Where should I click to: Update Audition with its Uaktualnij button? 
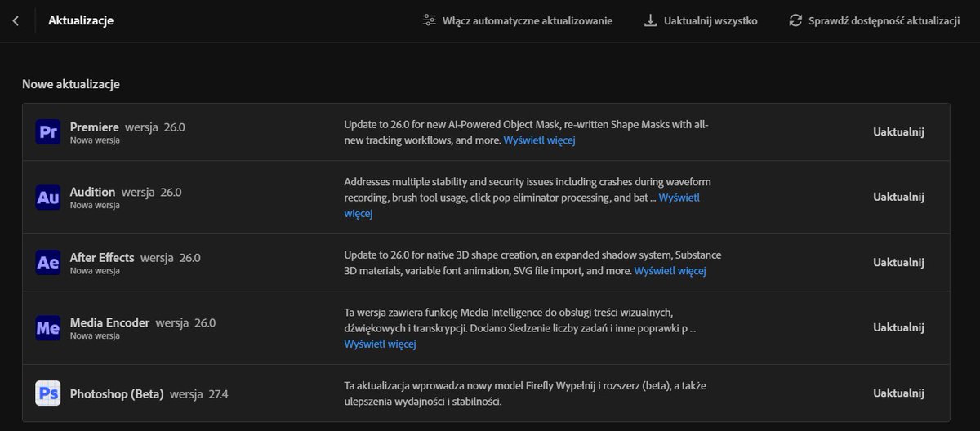[898, 197]
